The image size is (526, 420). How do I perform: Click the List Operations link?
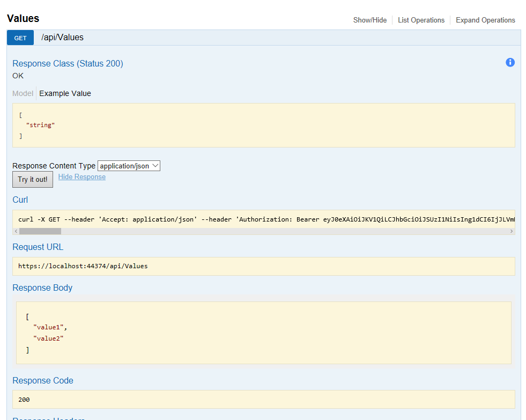coord(421,20)
